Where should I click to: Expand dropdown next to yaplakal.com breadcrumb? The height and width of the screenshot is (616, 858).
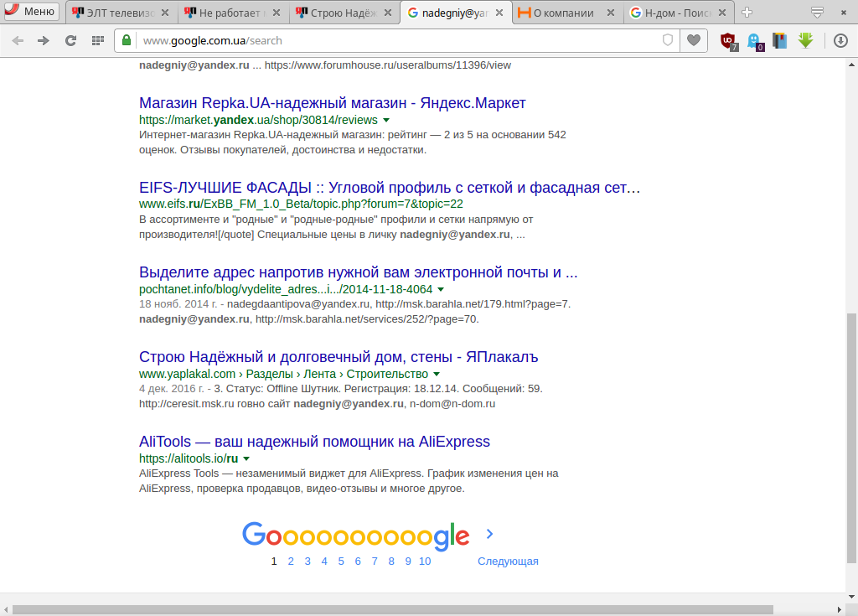click(x=437, y=374)
